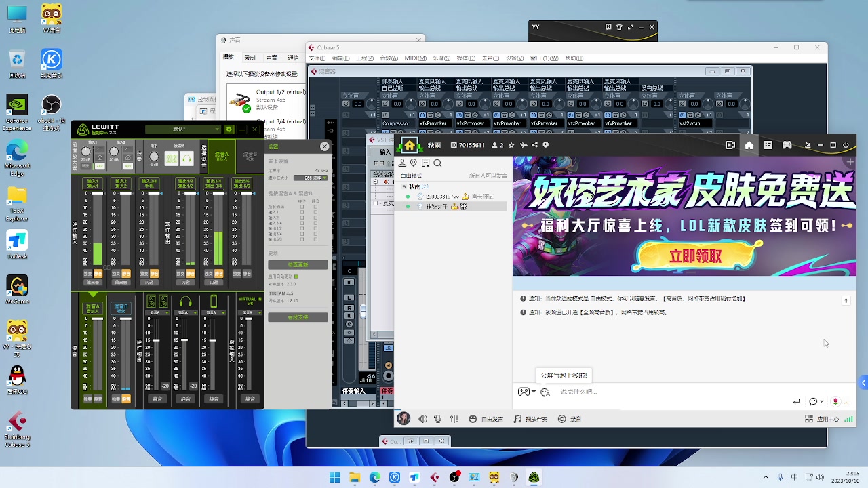Toggle 48V phantom power for input 1
Image resolution: width=868 pixels, height=488 pixels.
(x=100, y=166)
